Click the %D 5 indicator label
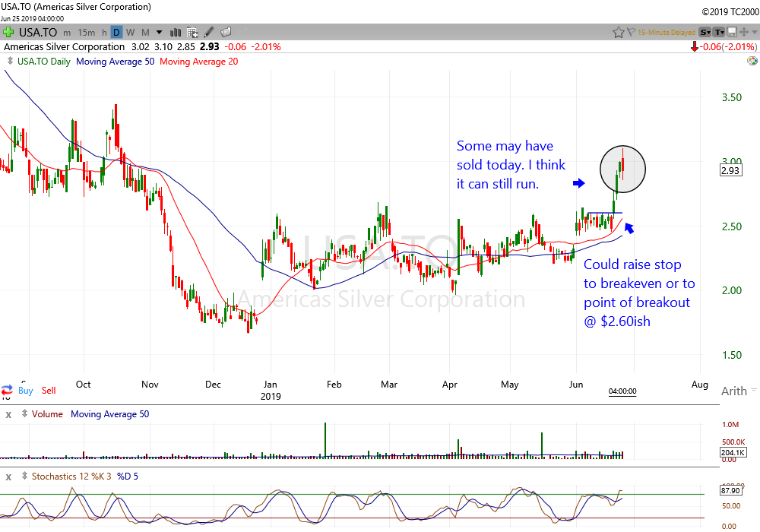Image resolution: width=760 pixels, height=532 pixels. [x=128, y=477]
